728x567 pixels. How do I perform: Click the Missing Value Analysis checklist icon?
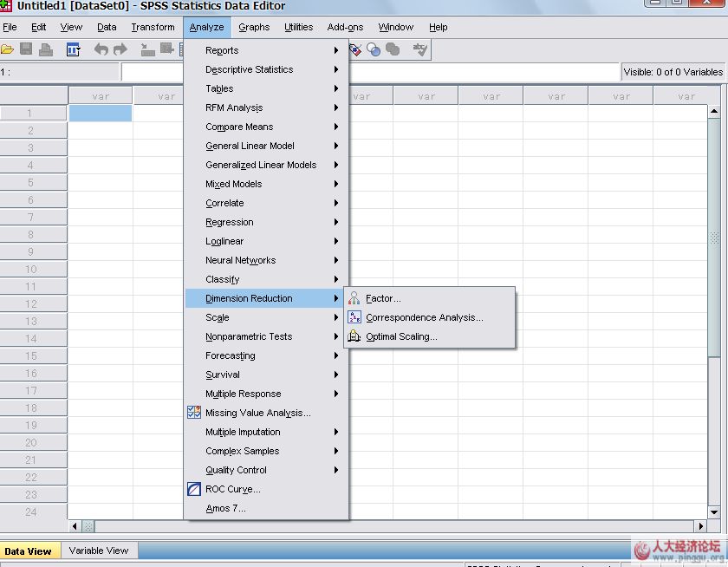coord(194,413)
